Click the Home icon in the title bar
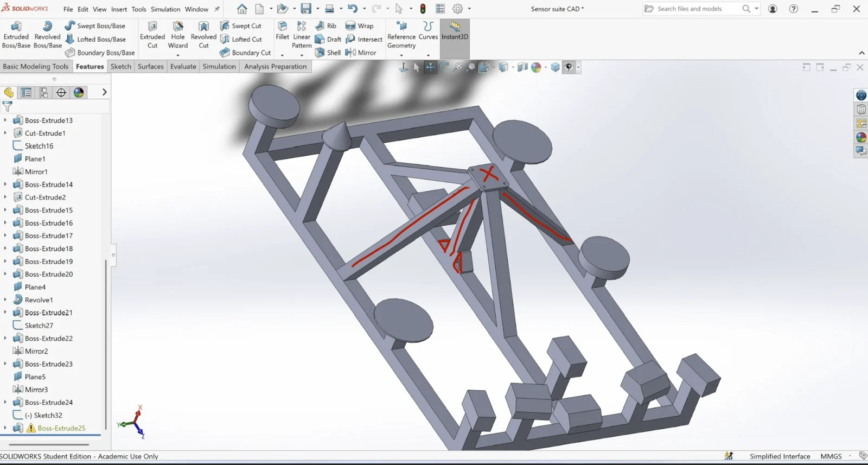This screenshot has width=868, height=465. (242, 9)
